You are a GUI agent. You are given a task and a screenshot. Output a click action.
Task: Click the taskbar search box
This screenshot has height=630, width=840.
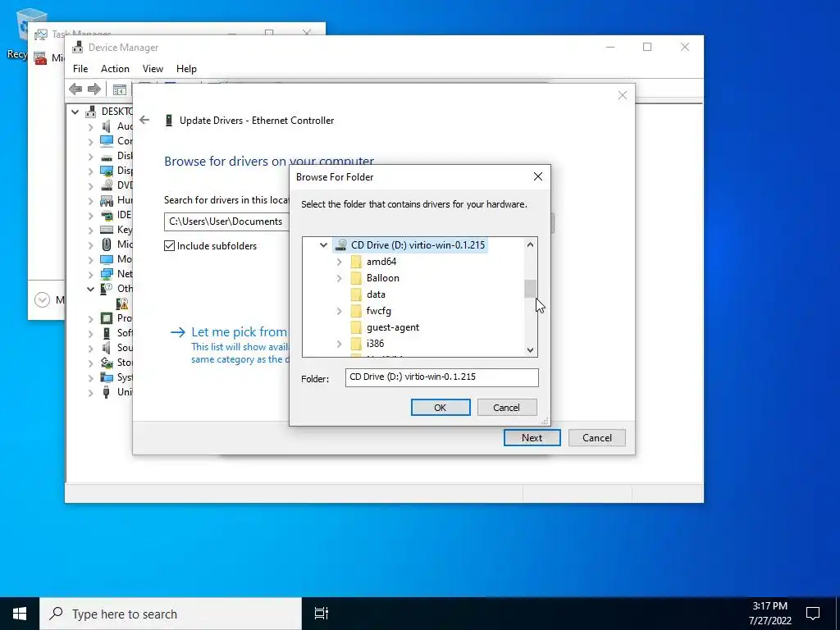click(x=171, y=614)
